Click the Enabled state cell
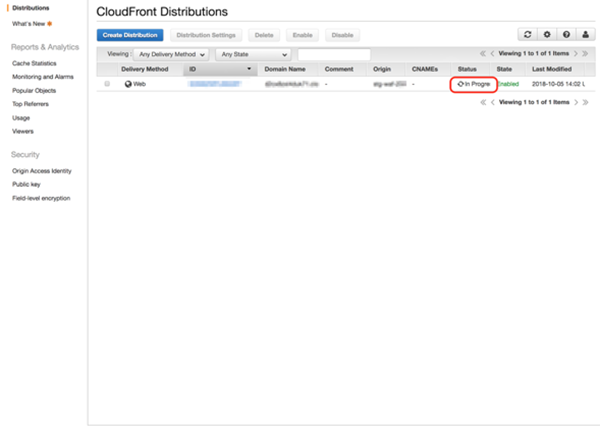 508,84
